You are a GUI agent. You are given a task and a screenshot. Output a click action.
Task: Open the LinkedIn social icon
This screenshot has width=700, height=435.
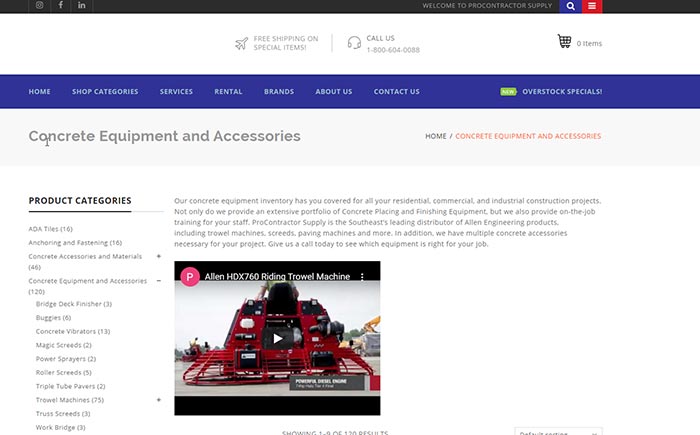(82, 5)
